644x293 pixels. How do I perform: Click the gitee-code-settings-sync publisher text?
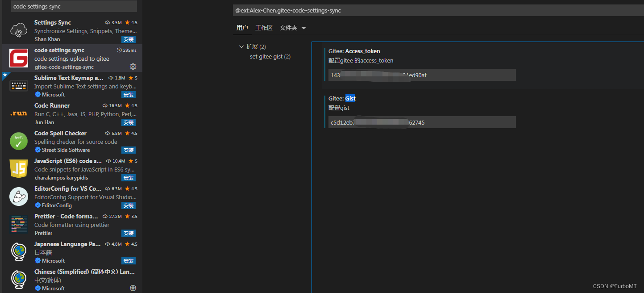pyautogui.click(x=64, y=67)
